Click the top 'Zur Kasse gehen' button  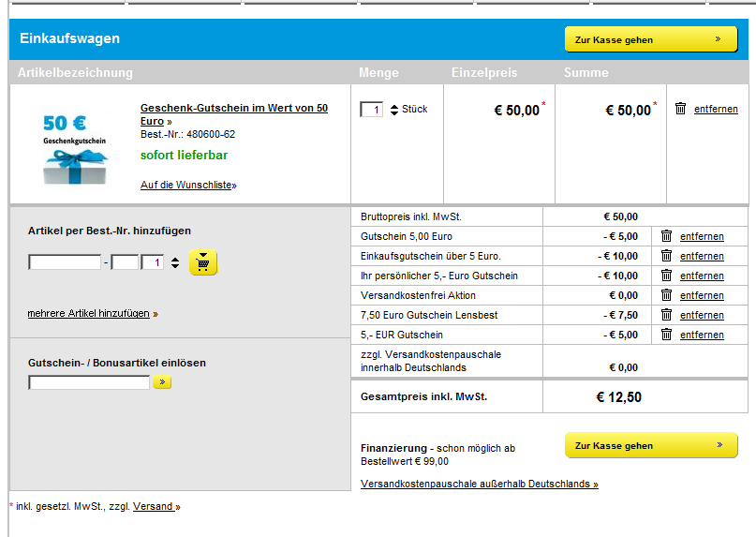(651, 39)
